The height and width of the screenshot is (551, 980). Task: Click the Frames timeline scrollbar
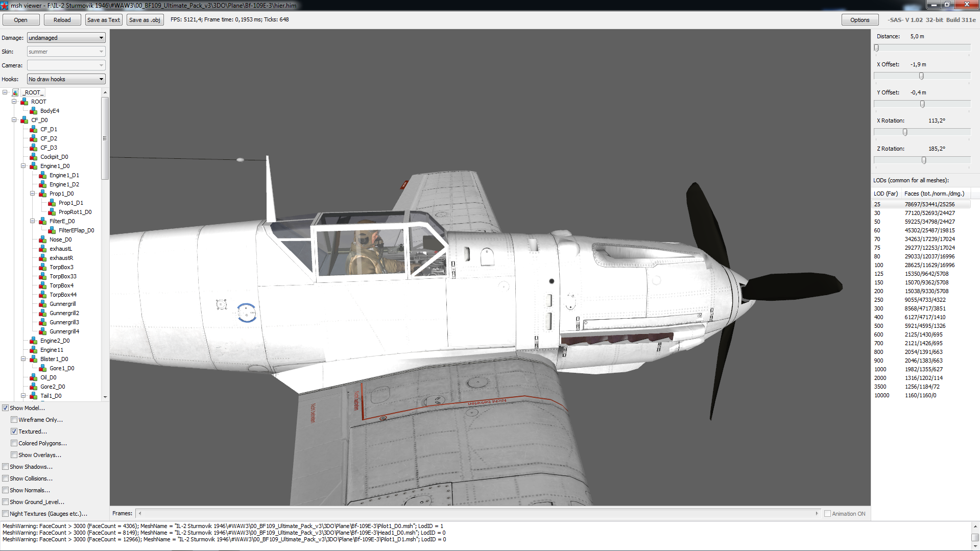[478, 514]
